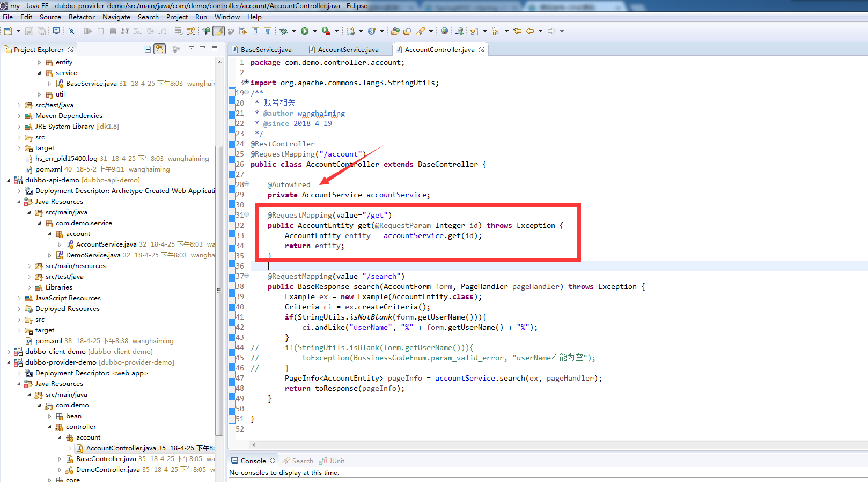Click the editor horizontal scrollbar left arrow
This screenshot has width=868, height=482.
[x=254, y=444]
